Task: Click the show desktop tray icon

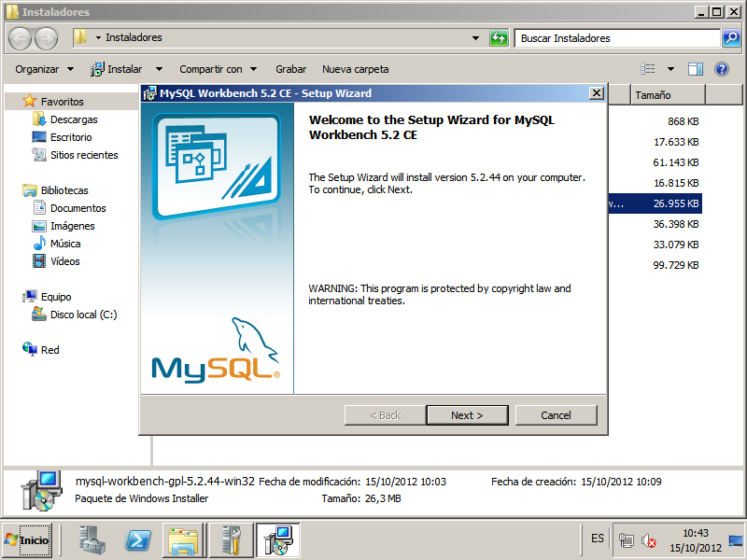Action: [736, 540]
